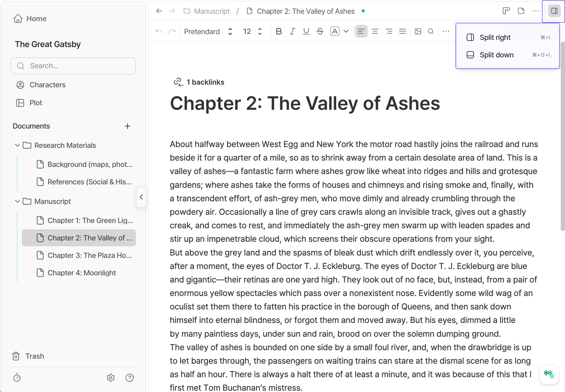The image size is (565, 392).
Task: Open Chapter 1: The Green Light document
Action: (79, 220)
